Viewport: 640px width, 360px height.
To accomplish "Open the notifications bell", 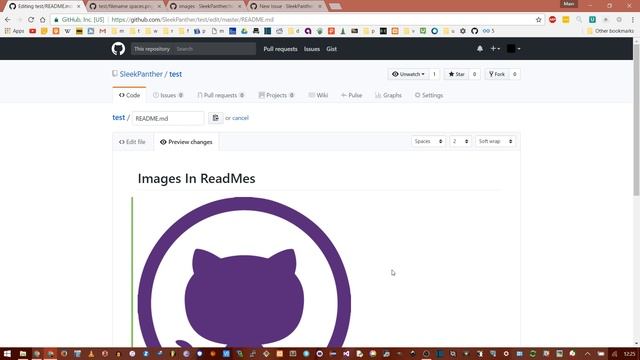I will (480, 49).
